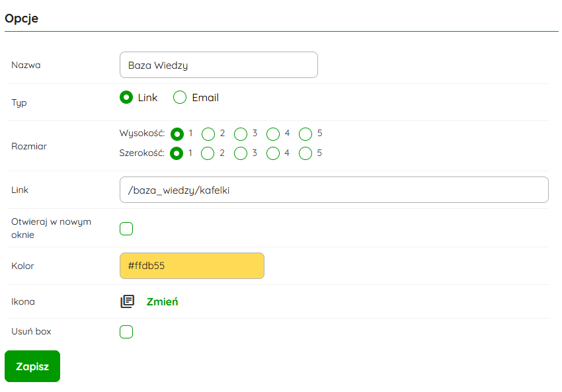
Task: Set Szerokość to 2
Action: [208, 153]
